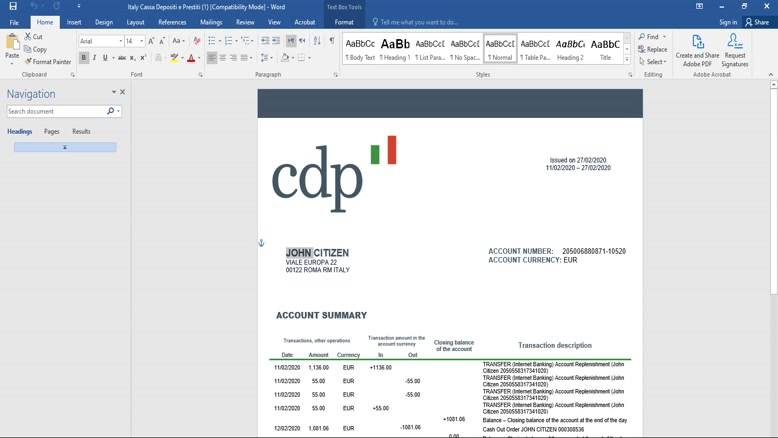Switch to the References tab
The image size is (778, 438).
coord(172,22)
